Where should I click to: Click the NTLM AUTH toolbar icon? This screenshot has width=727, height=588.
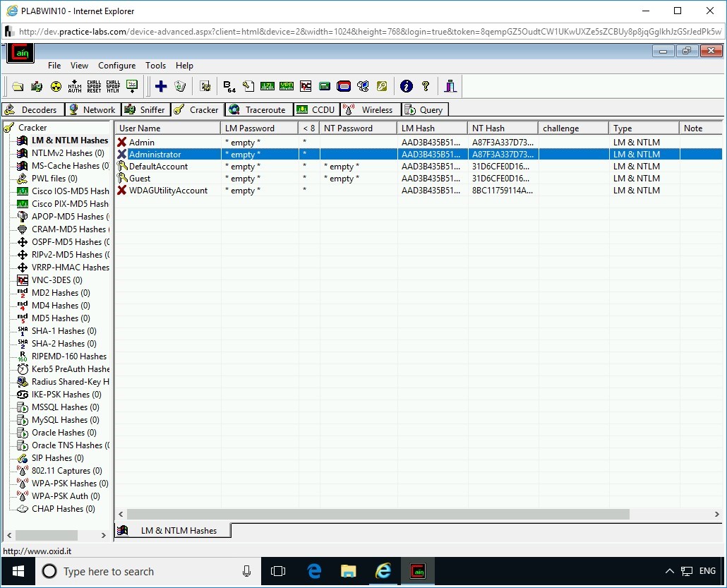tap(75, 86)
